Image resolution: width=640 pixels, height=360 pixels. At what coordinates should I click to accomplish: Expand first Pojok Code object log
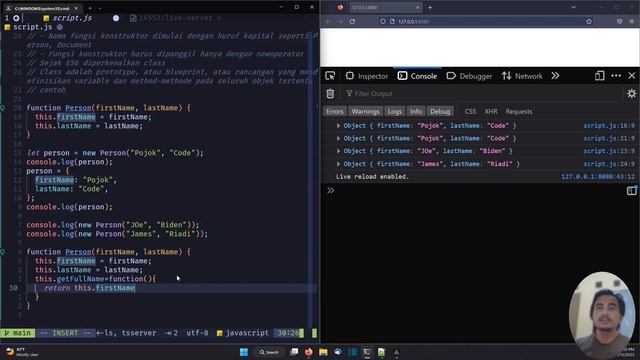338,126
